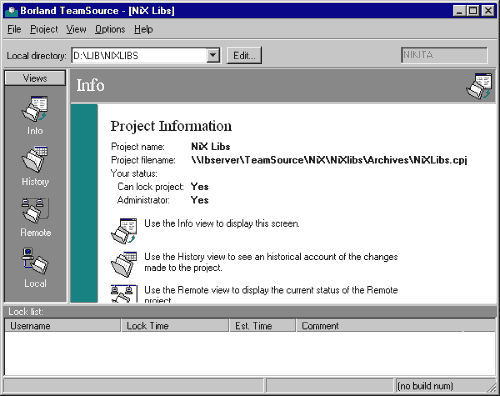
Task: Click the Info icon in the header banner
Action: [x=479, y=86]
